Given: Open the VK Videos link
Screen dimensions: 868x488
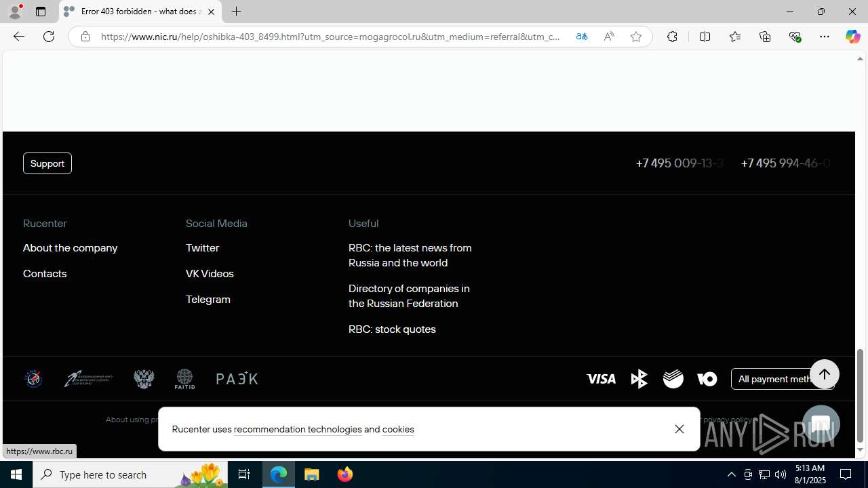Looking at the screenshot, I should [210, 274].
